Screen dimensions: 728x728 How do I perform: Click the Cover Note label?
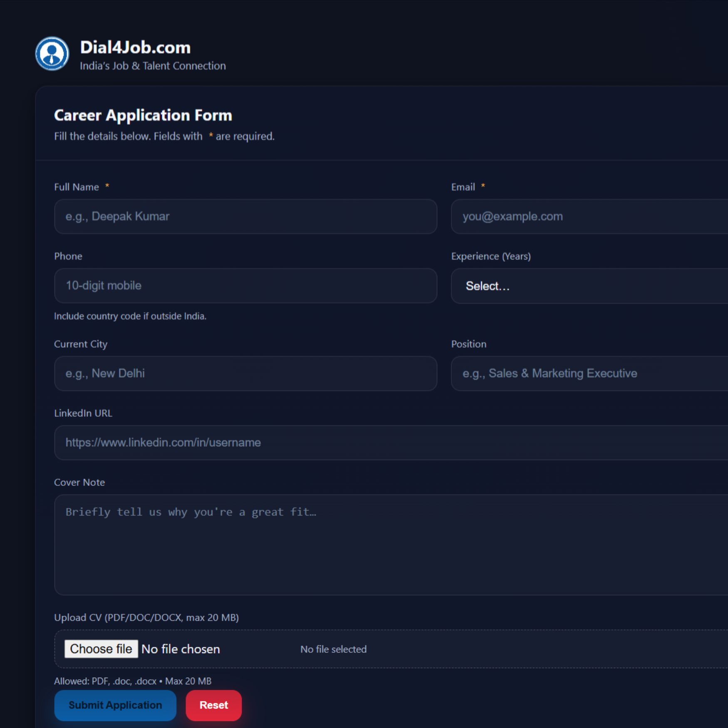click(79, 483)
